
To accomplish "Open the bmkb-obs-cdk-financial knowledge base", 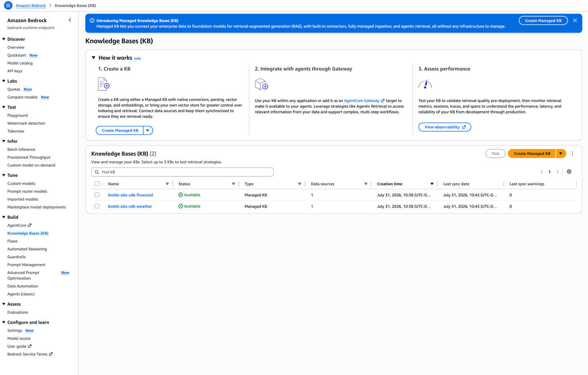I will tap(130, 195).
